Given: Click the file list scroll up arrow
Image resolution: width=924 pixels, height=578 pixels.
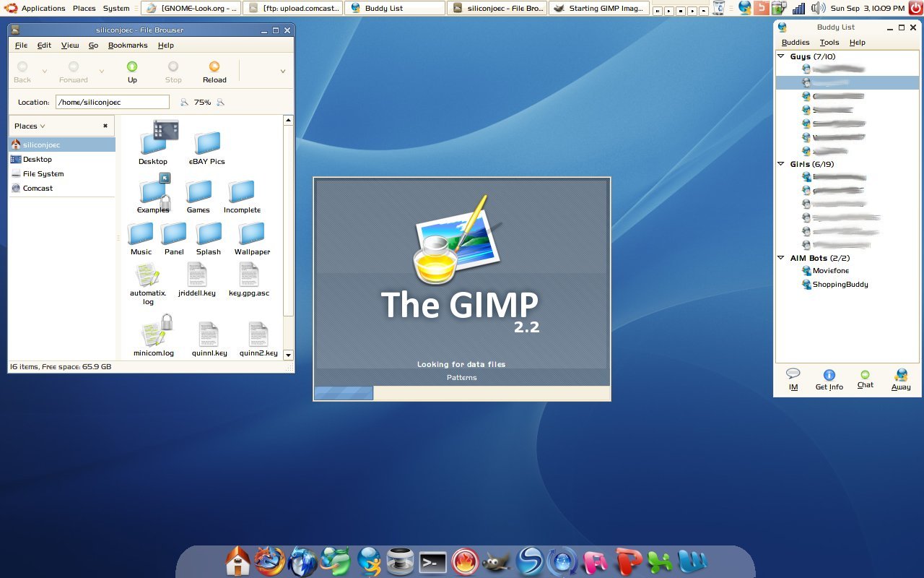Looking at the screenshot, I should (288, 120).
